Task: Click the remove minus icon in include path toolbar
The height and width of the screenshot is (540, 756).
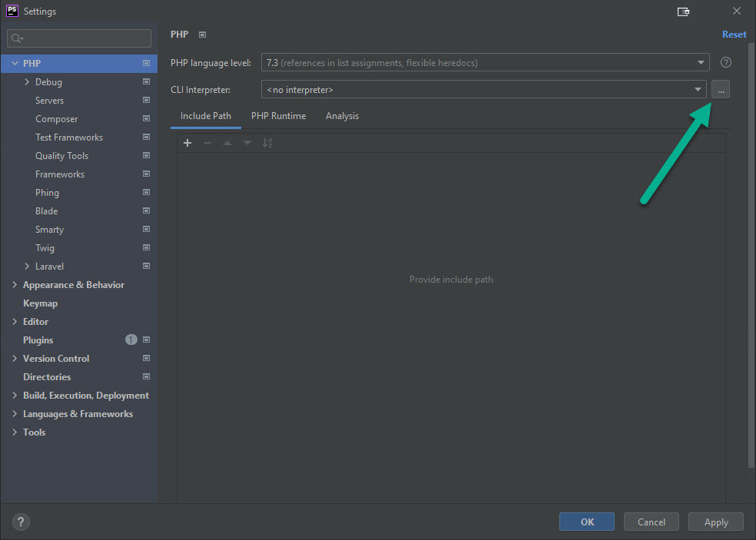Action: click(207, 143)
